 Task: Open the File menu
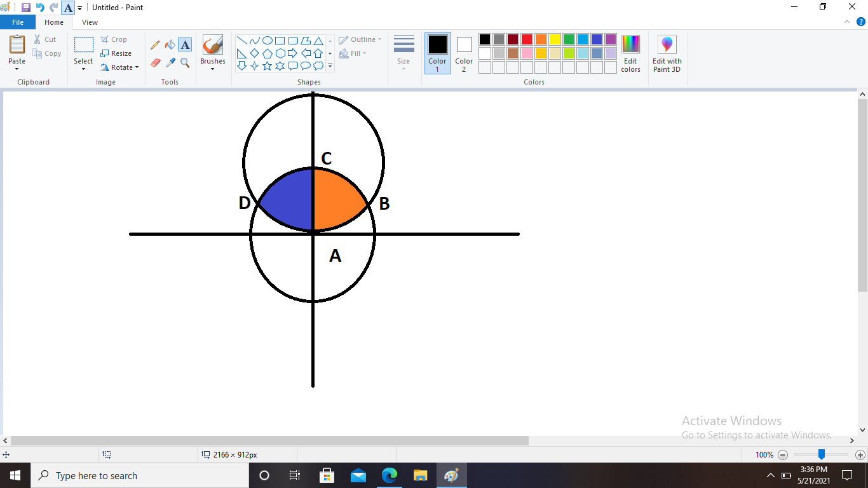click(18, 22)
